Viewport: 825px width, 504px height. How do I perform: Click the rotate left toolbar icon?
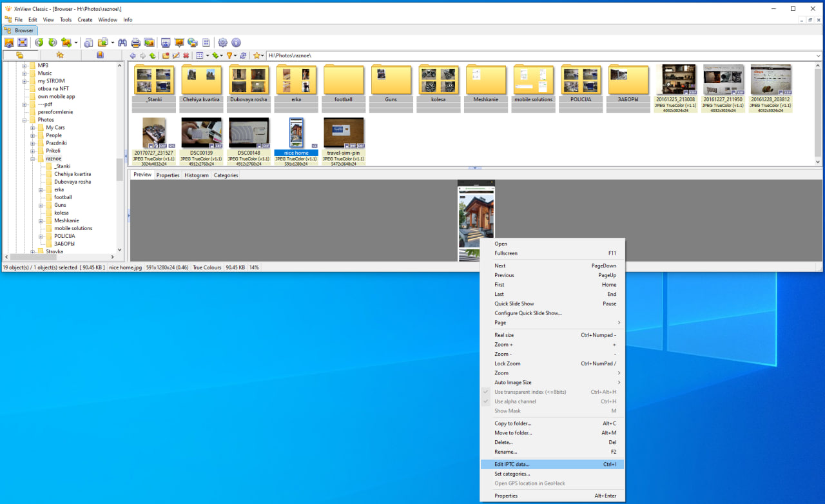click(39, 43)
